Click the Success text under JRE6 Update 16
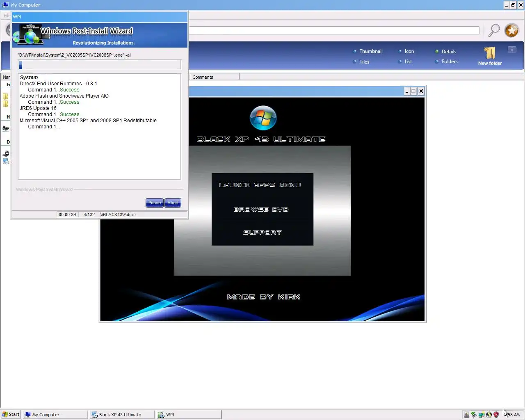This screenshot has width=525, height=420. 70,114
